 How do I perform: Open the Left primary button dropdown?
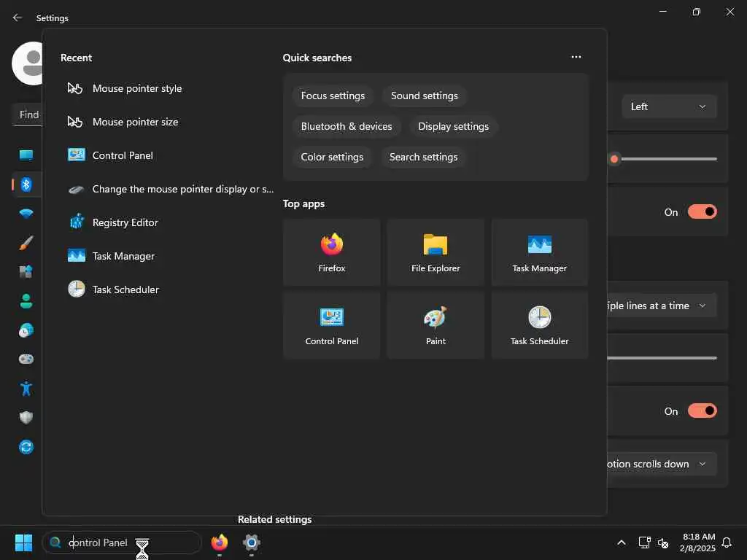669,106
